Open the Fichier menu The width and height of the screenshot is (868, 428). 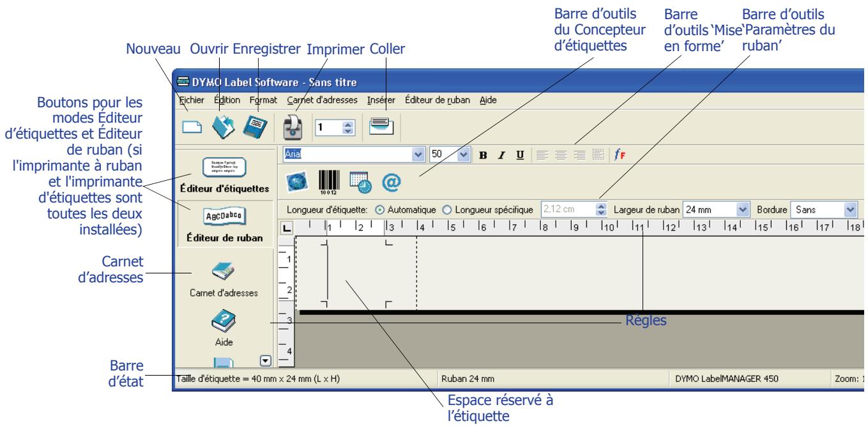click(x=191, y=100)
